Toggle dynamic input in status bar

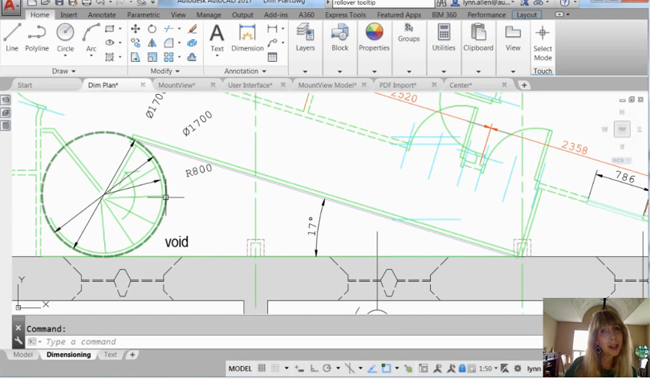coord(299,368)
